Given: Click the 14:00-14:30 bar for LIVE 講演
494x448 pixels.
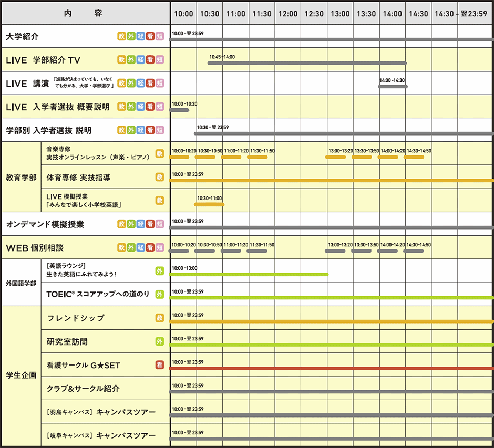Looking at the screenshot, I should [x=393, y=87].
